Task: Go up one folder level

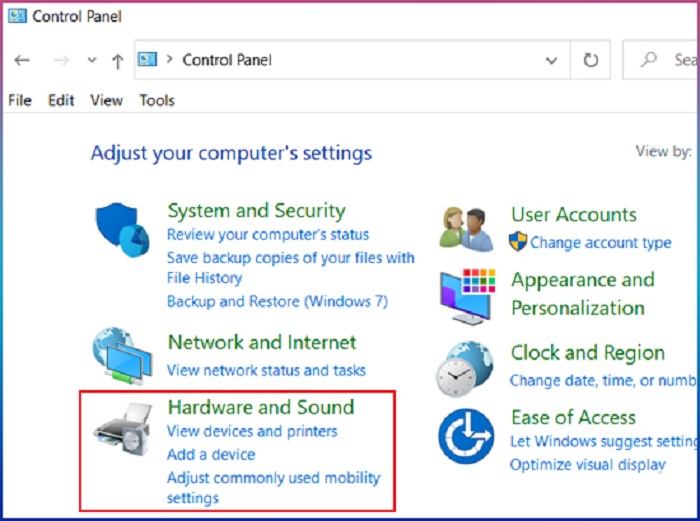Action: tap(117, 61)
